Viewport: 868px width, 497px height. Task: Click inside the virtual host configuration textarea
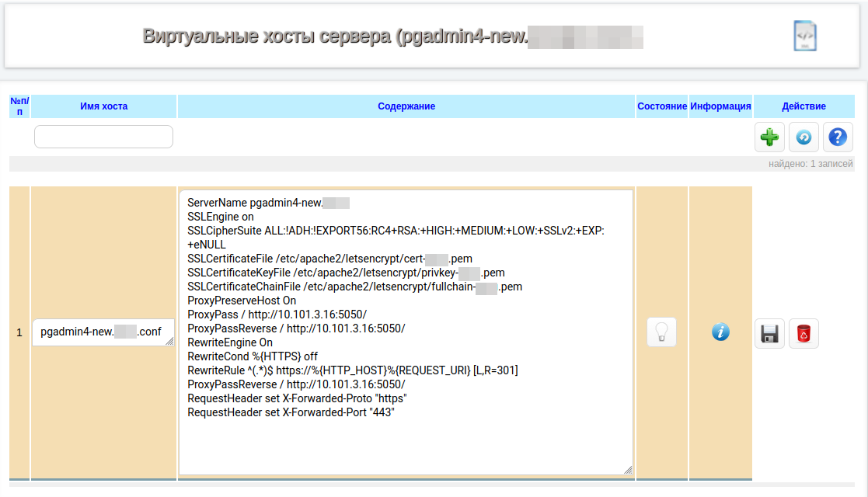coord(406,443)
